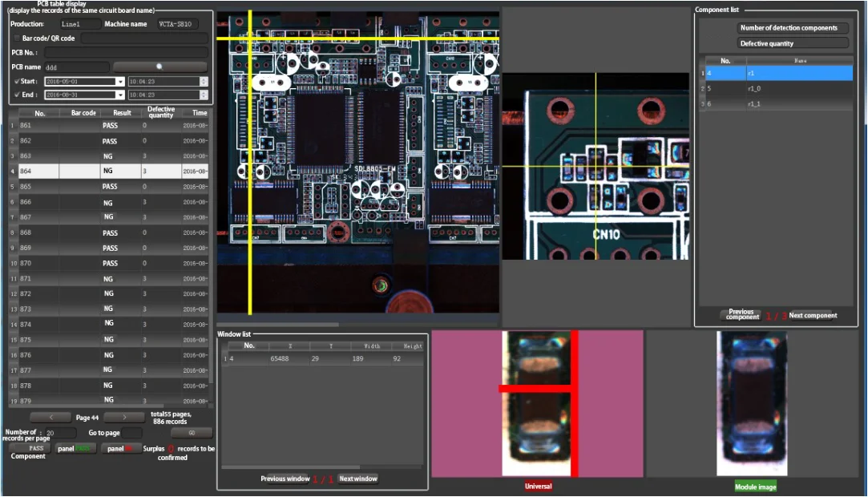868x497 pixels.
Task: Enable the Bar code/QR code checkbox
Action: [18, 38]
